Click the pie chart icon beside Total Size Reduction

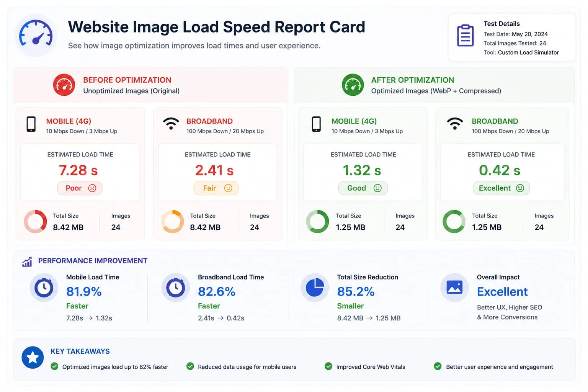tap(315, 287)
